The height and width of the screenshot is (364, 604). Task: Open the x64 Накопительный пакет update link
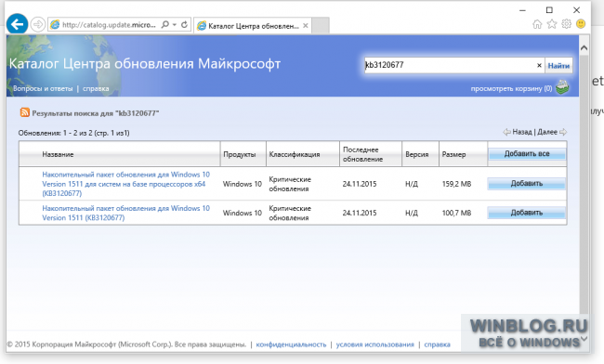(126, 184)
